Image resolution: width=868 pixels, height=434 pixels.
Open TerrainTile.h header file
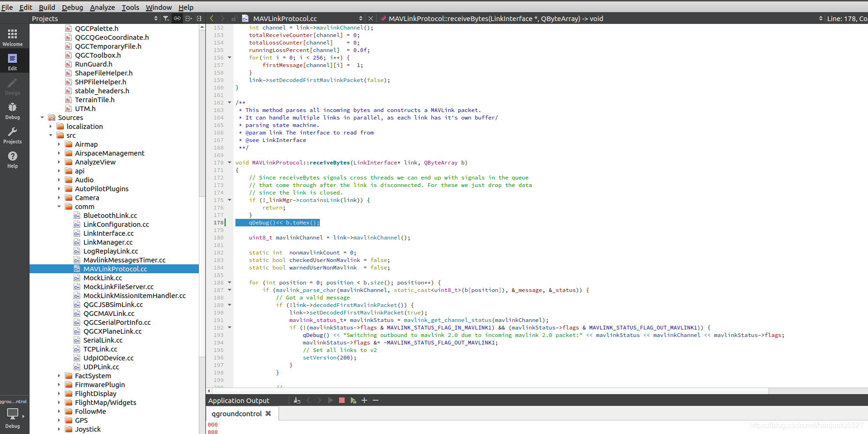(95, 100)
